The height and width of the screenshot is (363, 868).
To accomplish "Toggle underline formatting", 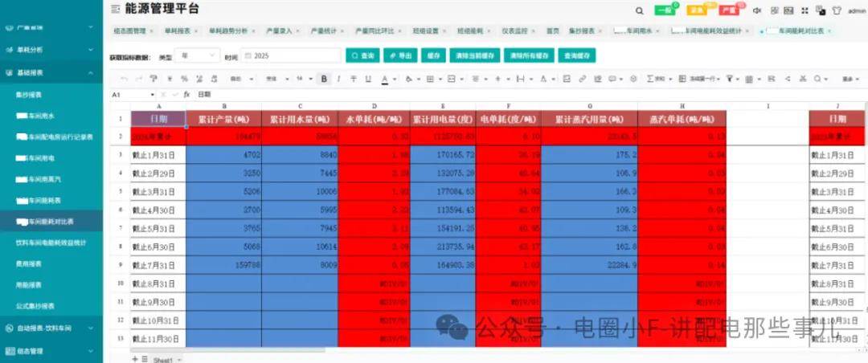I will tap(368, 80).
